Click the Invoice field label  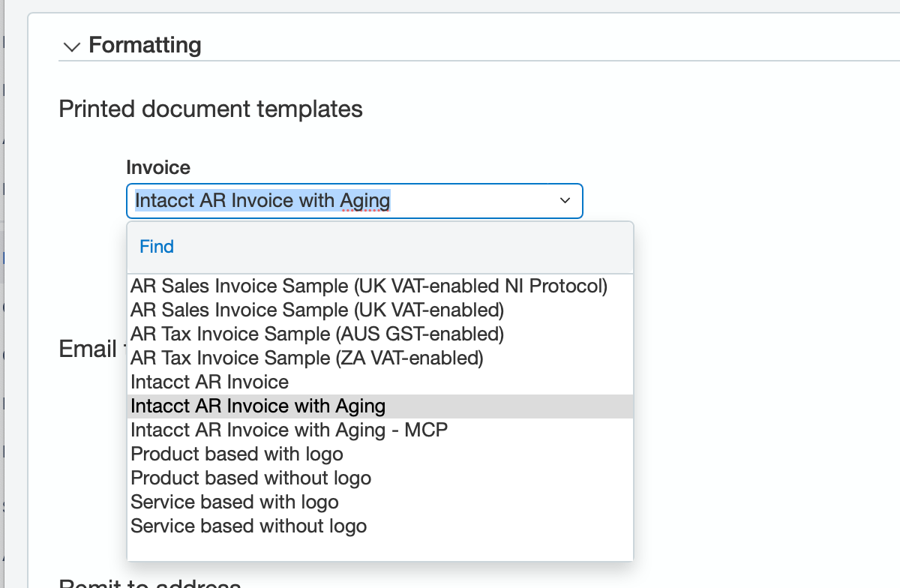click(x=158, y=167)
